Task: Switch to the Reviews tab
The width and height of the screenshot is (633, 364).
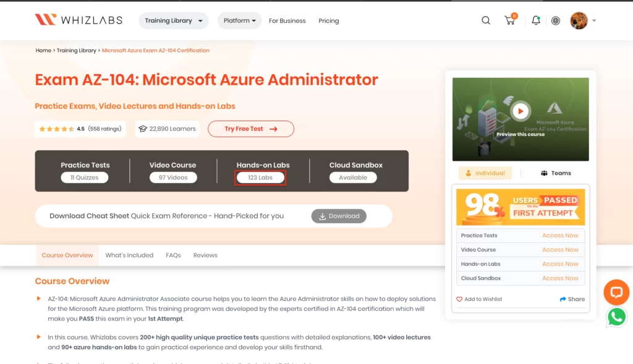Action: (x=205, y=255)
